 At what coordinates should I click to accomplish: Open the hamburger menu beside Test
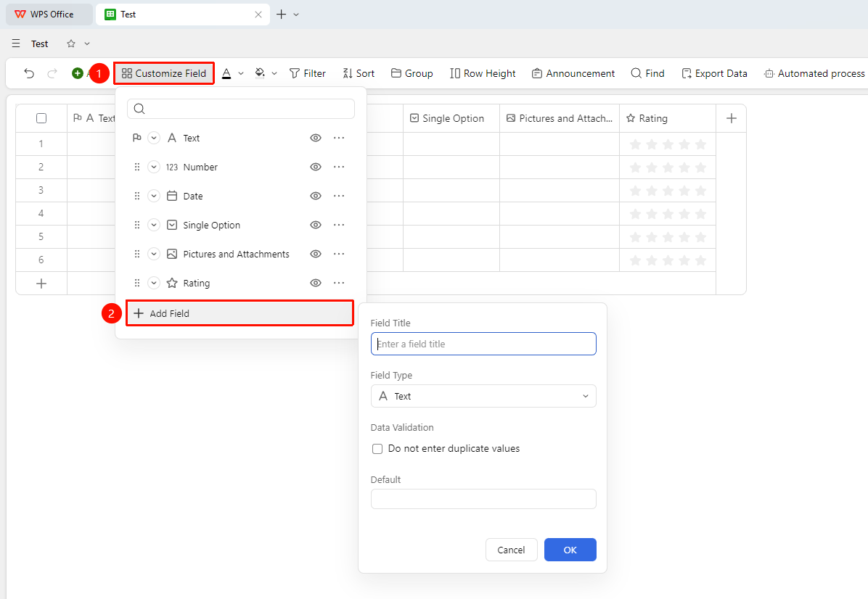16,44
